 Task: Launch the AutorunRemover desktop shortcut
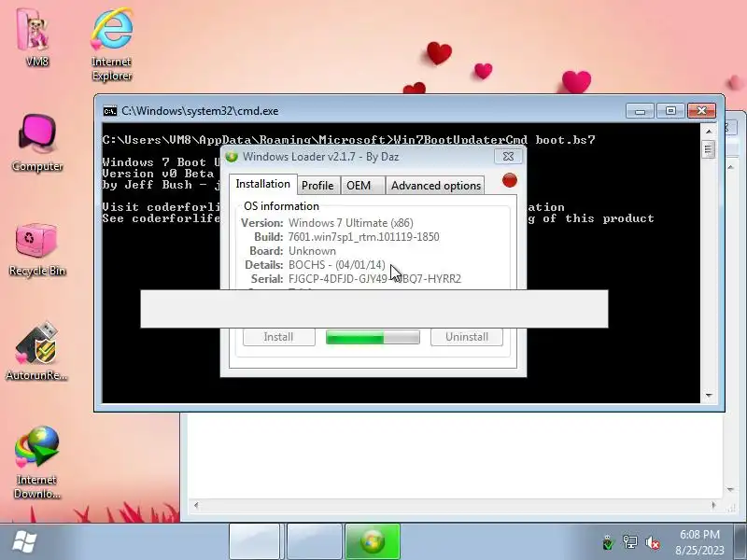37,352
